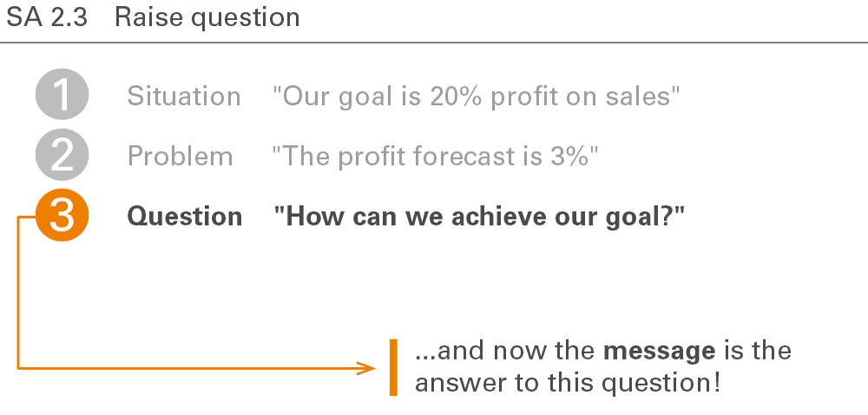Image resolution: width=868 pixels, height=415 pixels.
Task: Click the orange horizontal arrow line
Action: tap(196, 368)
